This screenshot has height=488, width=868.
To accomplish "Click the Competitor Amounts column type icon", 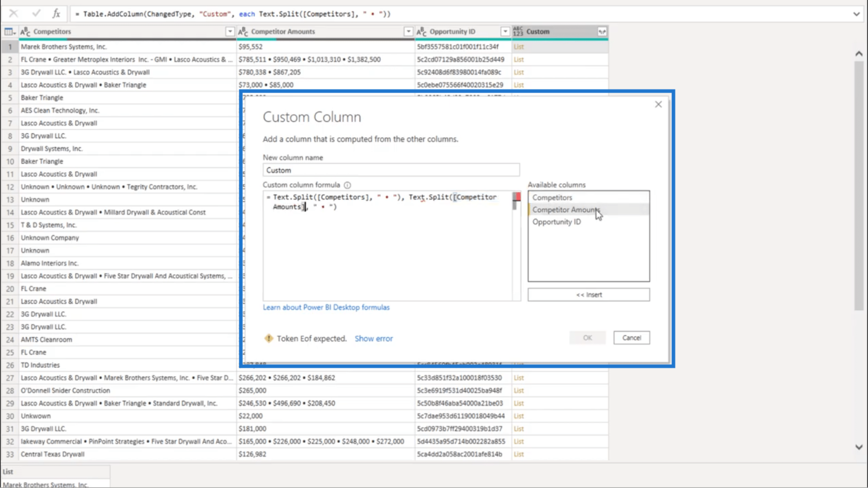I will click(x=243, y=32).
